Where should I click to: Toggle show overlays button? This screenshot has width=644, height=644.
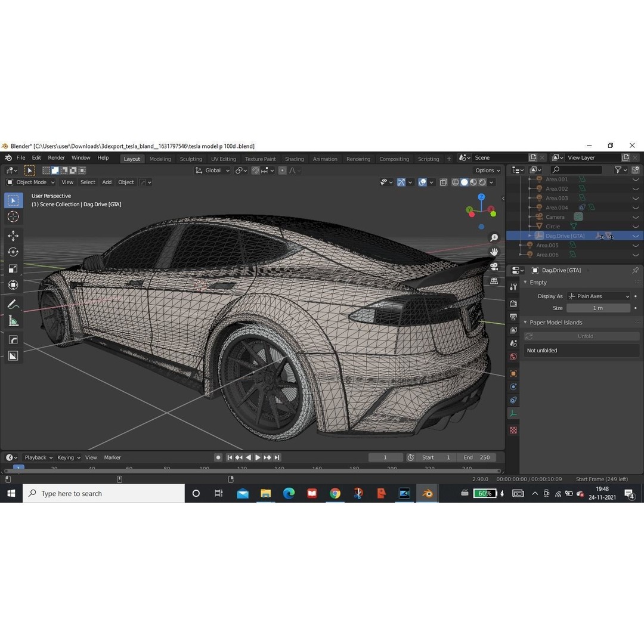point(422,182)
